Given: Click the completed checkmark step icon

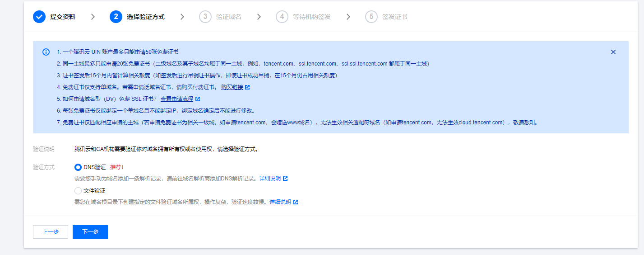Looking at the screenshot, I should [x=39, y=17].
